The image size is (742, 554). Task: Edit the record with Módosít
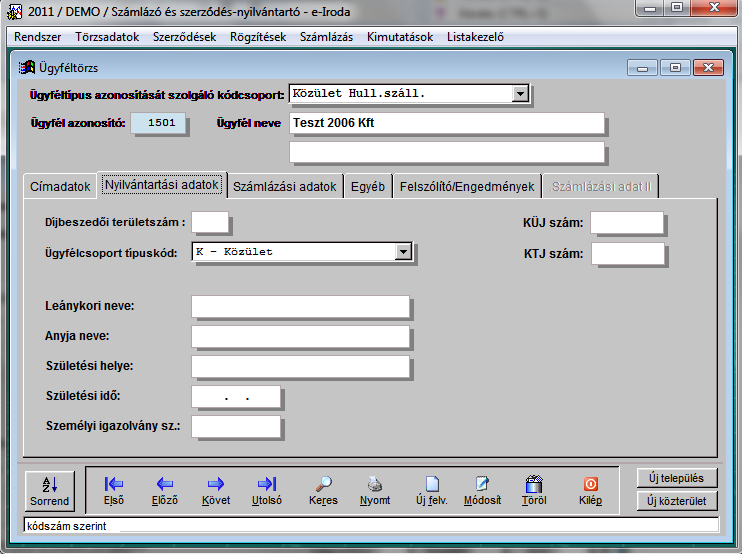(x=482, y=489)
